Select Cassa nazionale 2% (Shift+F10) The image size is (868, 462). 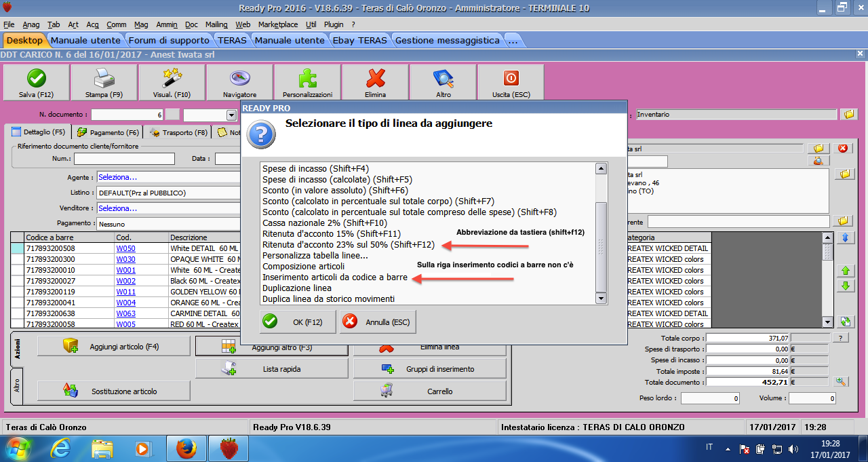pyautogui.click(x=325, y=223)
